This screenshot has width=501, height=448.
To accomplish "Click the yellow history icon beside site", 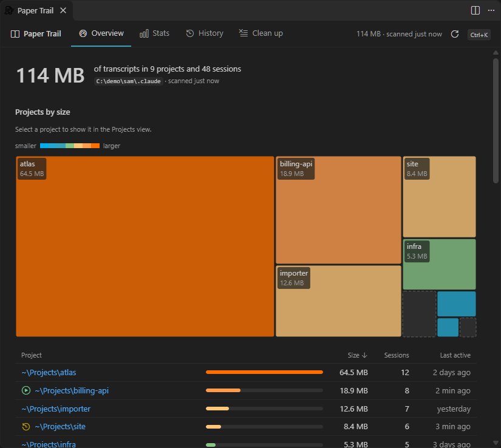I will coord(26,426).
